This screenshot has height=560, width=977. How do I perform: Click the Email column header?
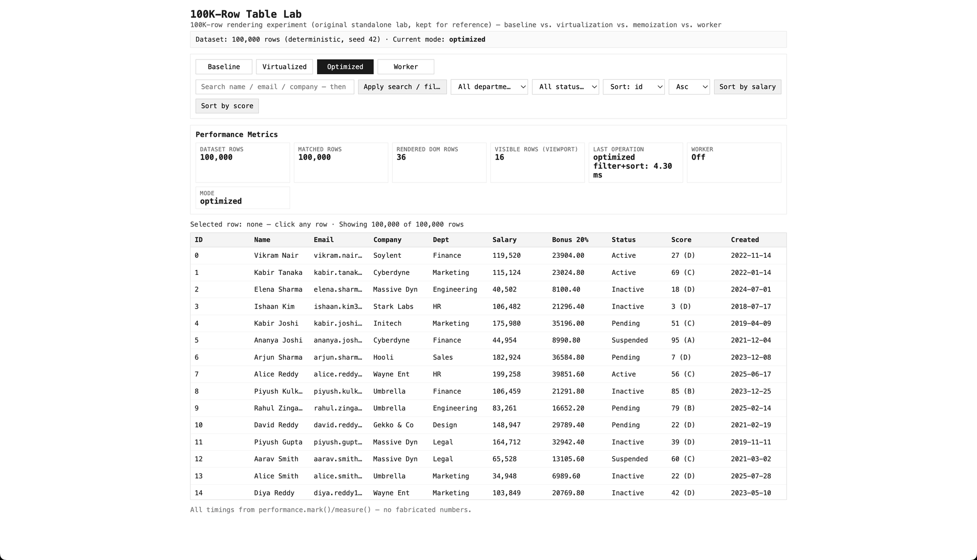(x=323, y=240)
